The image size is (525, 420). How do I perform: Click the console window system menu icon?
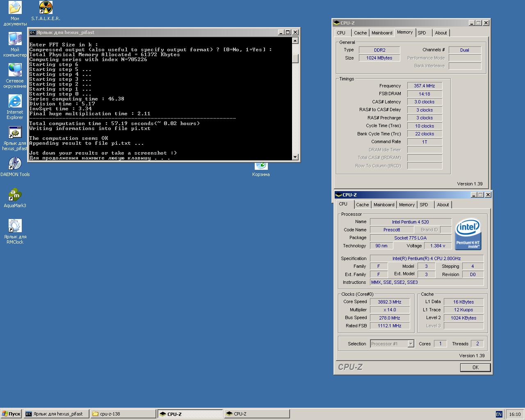coord(32,32)
